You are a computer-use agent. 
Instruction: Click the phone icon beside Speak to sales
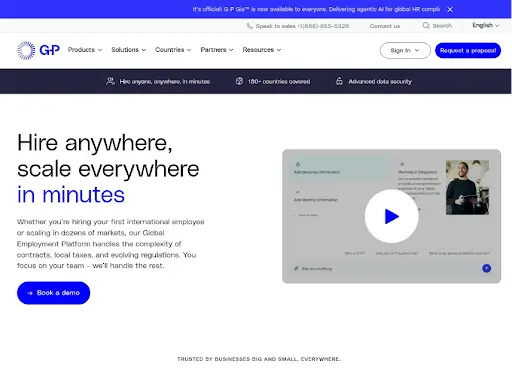(x=249, y=26)
